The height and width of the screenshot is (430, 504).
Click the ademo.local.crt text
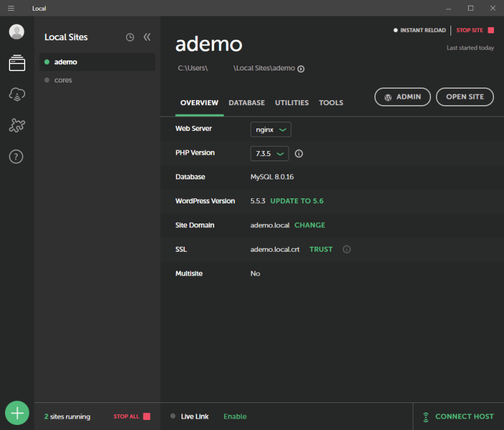[275, 249]
